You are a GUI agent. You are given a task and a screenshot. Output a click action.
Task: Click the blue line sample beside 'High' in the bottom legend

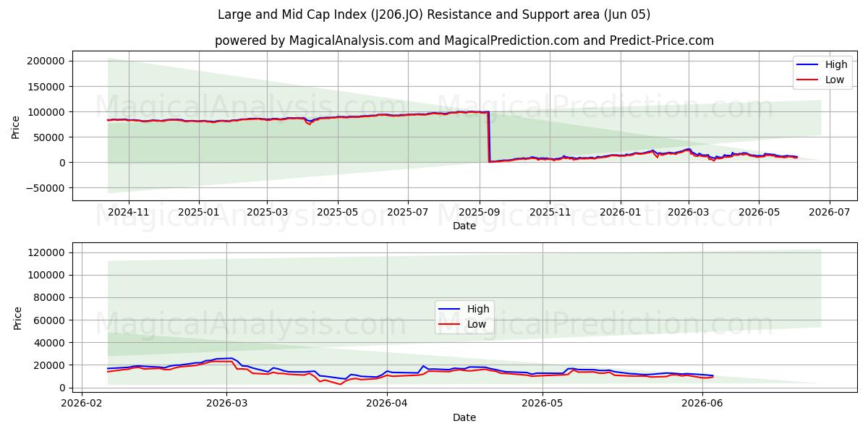451,310
